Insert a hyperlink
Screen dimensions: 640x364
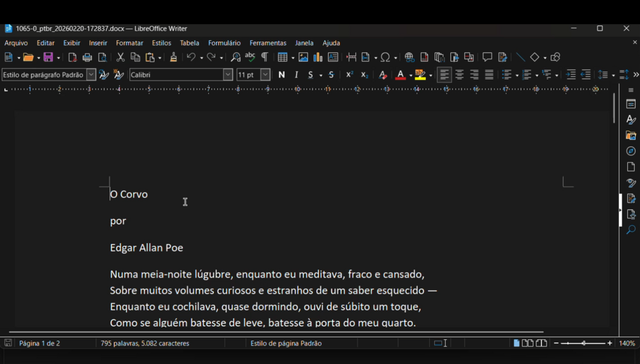[x=409, y=57]
